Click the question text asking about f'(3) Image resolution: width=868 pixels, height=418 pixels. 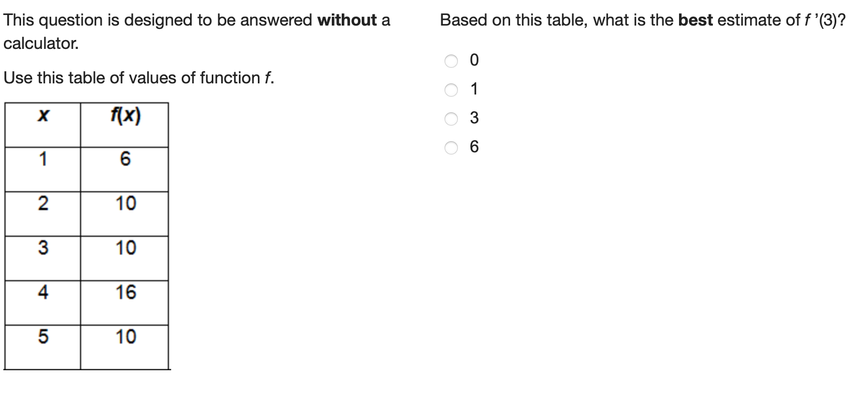click(642, 20)
